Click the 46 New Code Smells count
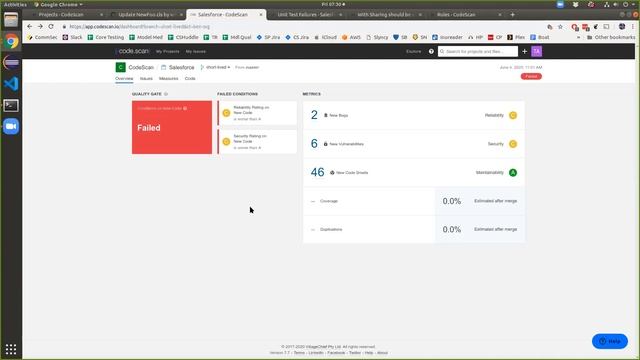Image resolution: width=640 pixels, height=360 pixels. [318, 172]
